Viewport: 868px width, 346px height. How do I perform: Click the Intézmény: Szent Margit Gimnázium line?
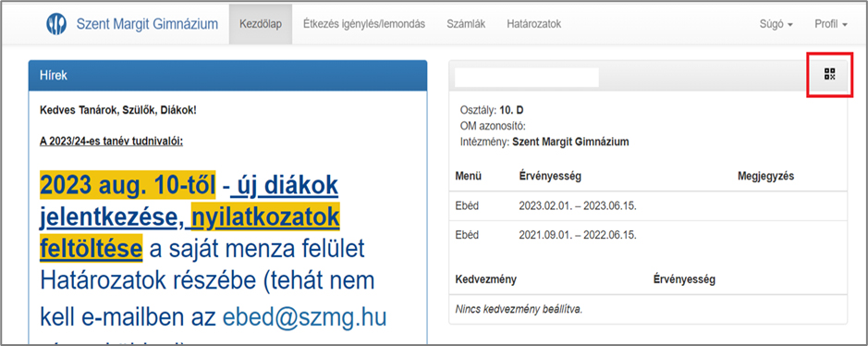[x=544, y=142]
